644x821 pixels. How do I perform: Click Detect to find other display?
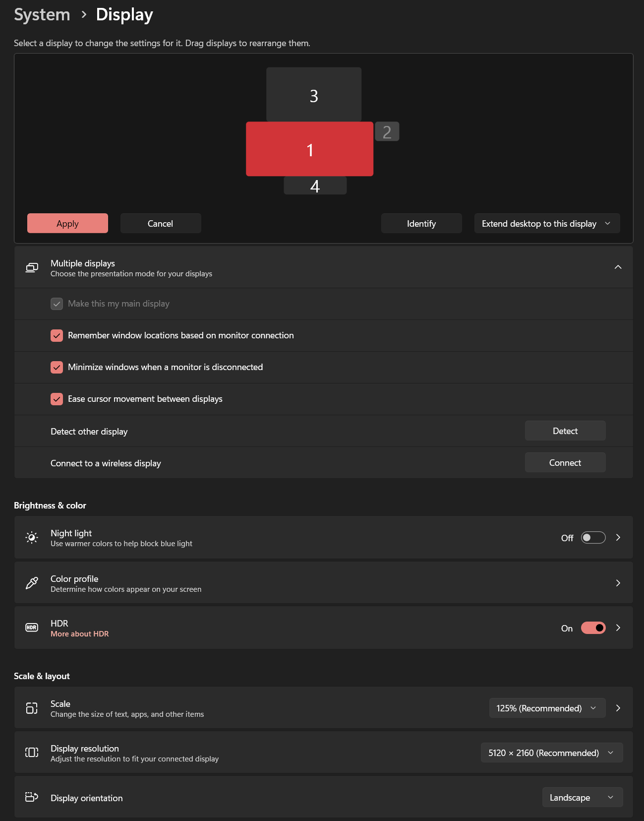click(565, 431)
